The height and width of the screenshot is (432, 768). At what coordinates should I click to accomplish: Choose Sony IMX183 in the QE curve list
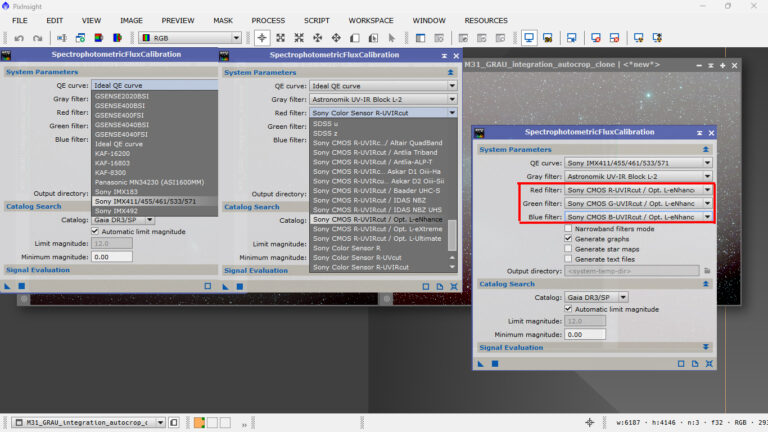pos(155,192)
